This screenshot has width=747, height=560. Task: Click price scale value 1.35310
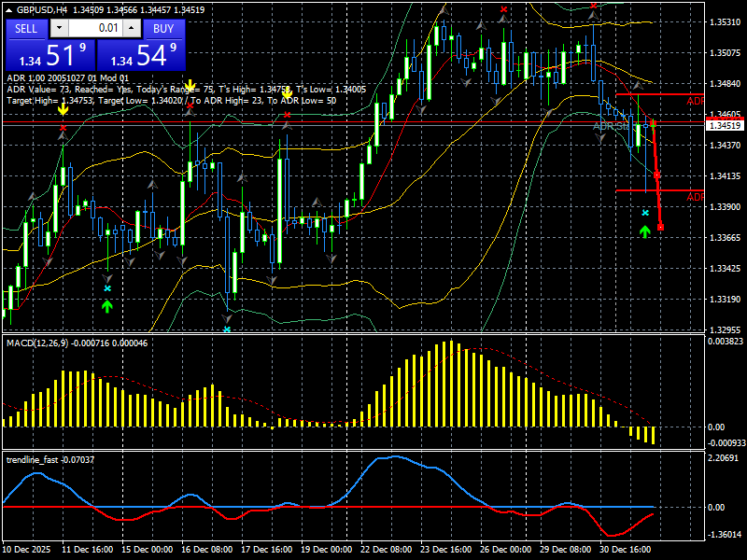(726, 21)
